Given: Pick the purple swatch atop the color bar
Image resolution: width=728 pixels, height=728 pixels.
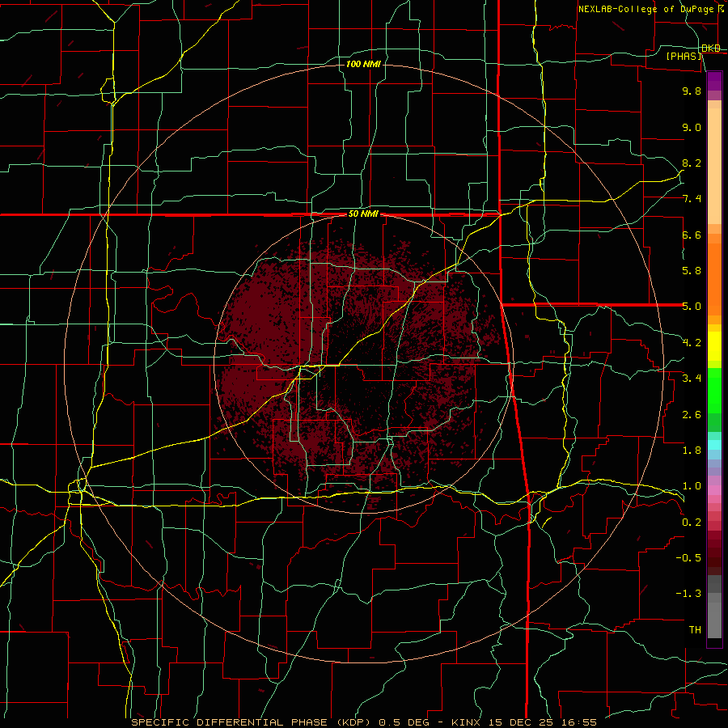Looking at the screenshot, I should pyautogui.click(x=714, y=81).
